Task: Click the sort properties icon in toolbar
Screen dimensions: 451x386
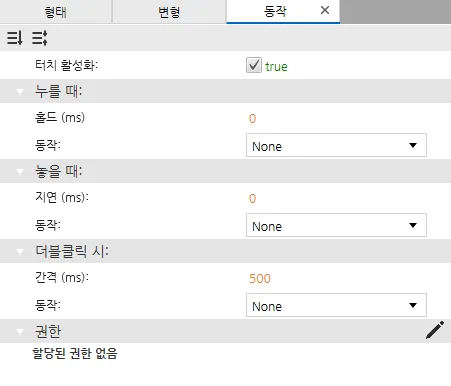Action: [x=15, y=38]
